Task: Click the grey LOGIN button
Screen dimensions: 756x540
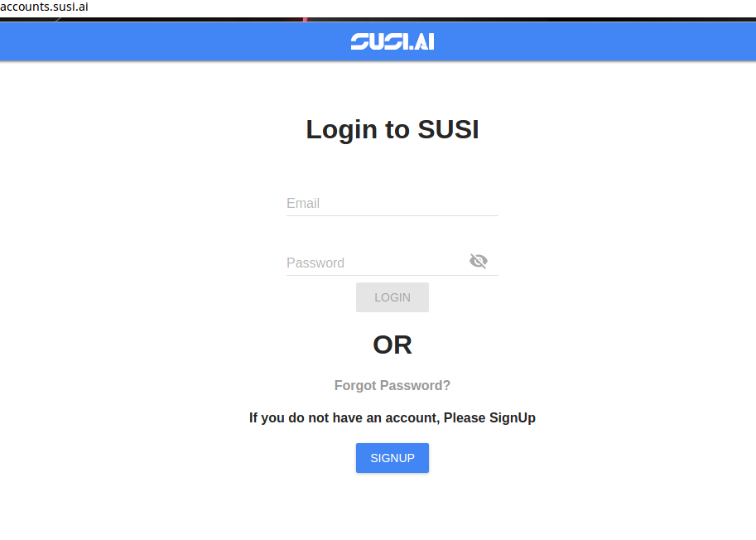Action: [x=392, y=297]
